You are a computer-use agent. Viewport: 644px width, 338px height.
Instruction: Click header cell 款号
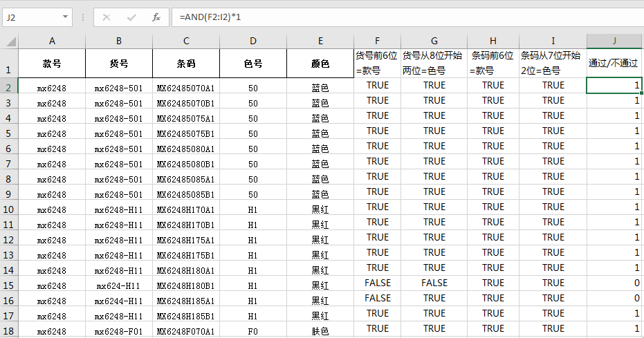click(52, 64)
